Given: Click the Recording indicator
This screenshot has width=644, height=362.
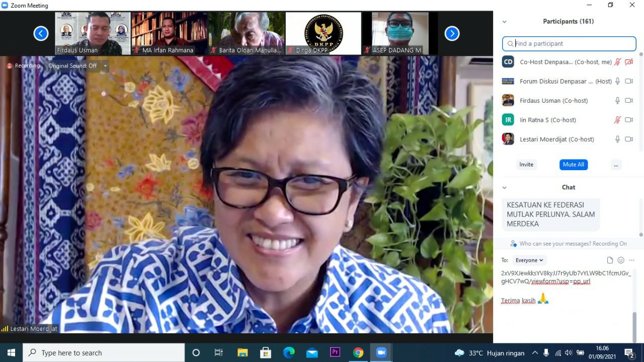Looking at the screenshot, I should [23, 65].
